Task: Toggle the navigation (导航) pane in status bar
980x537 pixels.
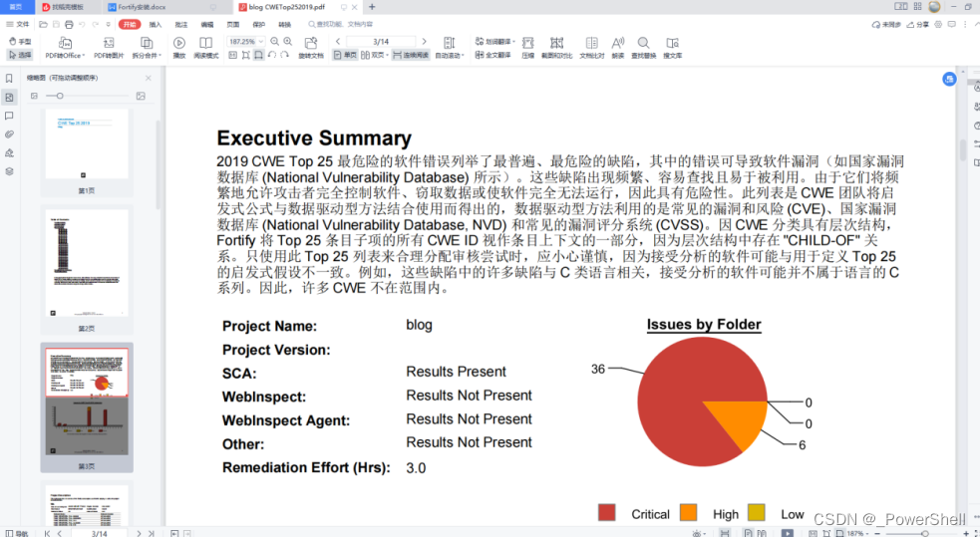Action: coord(18,533)
